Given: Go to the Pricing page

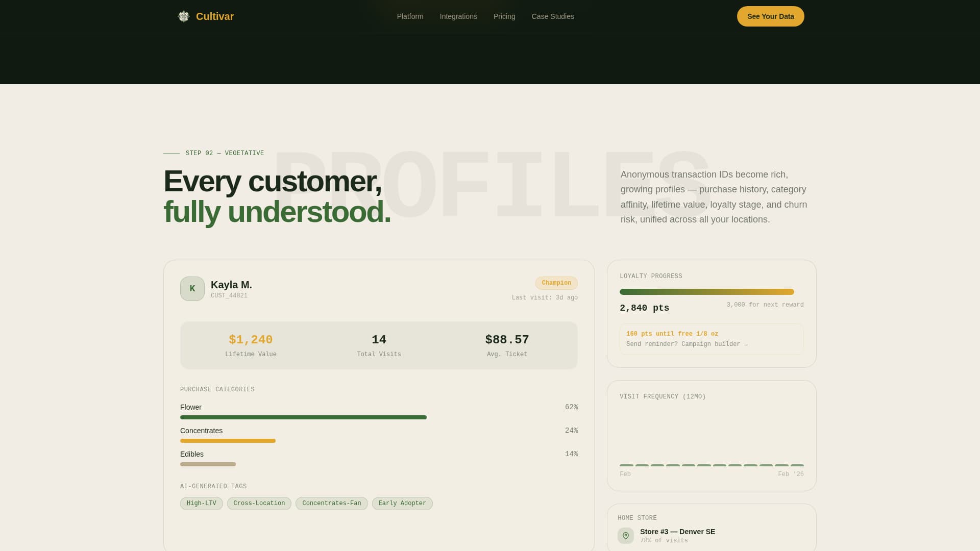Looking at the screenshot, I should coord(504,16).
